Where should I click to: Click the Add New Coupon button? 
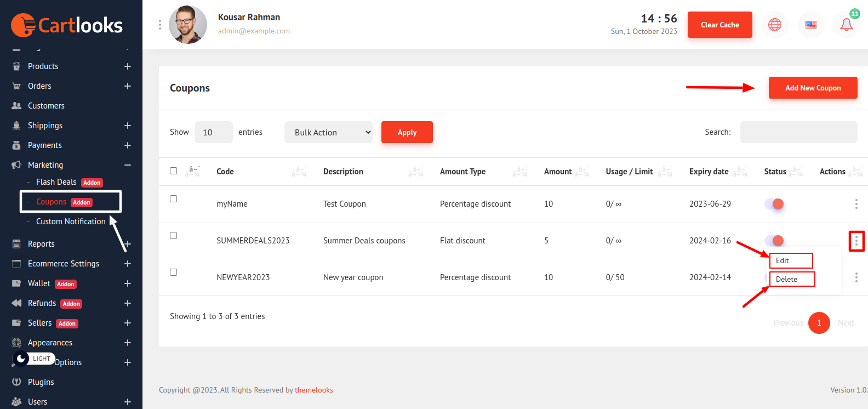point(813,88)
